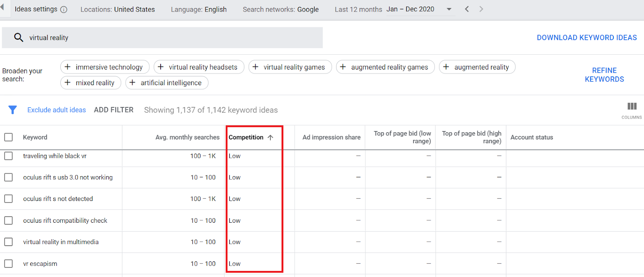The width and height of the screenshot is (644, 277).
Task: Select keyword 'oculus rift compatibility check'
Action: 65,220
